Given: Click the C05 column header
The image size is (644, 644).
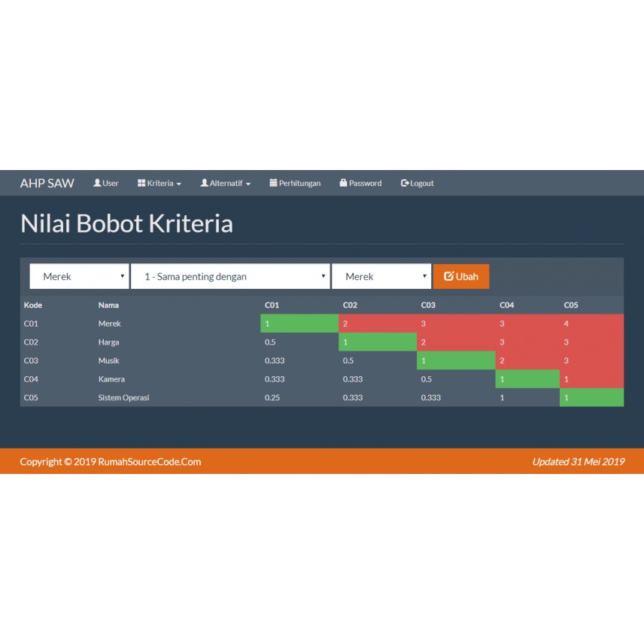Looking at the screenshot, I should click(571, 305).
